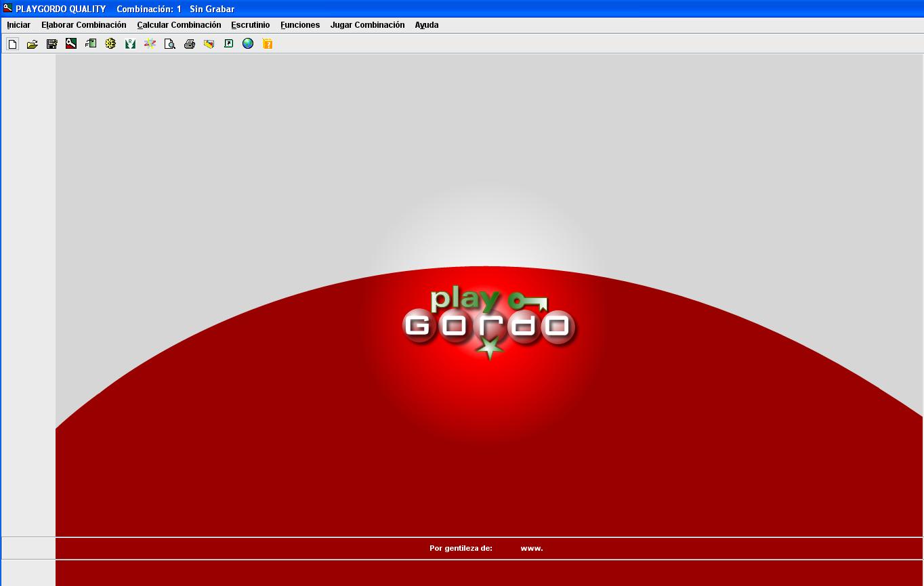
Task: Click the application icon in title bar
Action: point(7,8)
